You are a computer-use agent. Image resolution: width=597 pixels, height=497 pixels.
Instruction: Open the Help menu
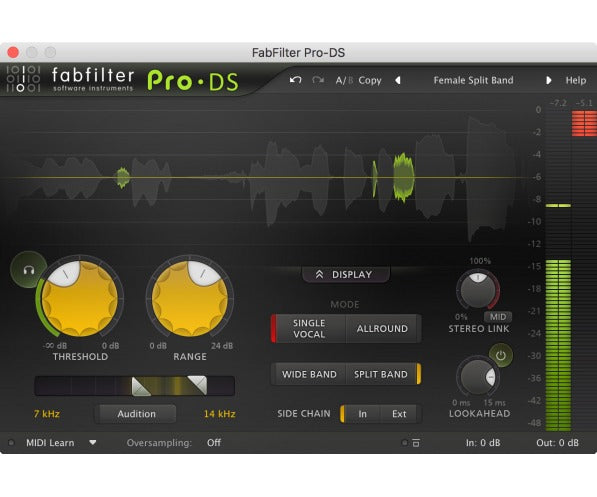[x=576, y=80]
